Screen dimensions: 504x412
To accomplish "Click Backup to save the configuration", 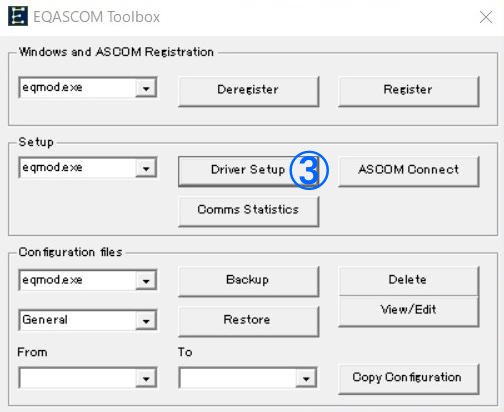I will 248,281.
